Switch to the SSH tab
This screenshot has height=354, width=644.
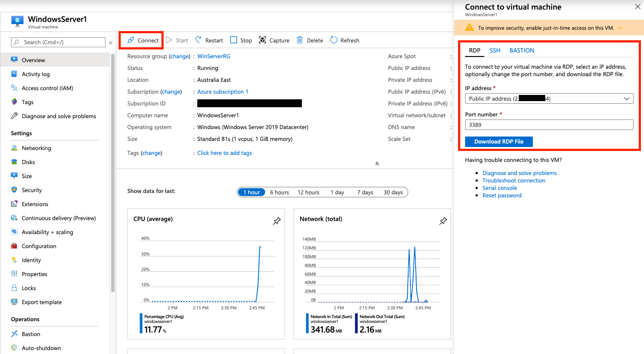click(x=495, y=50)
